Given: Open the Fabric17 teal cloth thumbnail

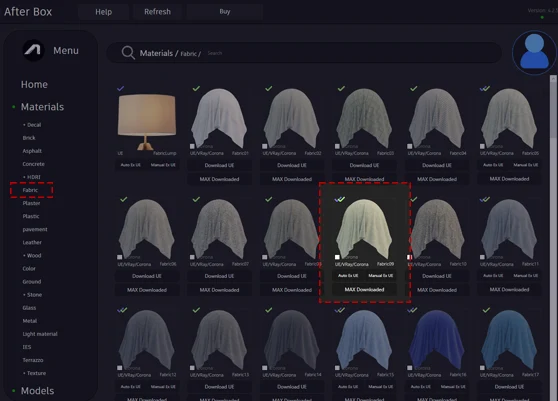Looking at the screenshot, I should point(509,340).
